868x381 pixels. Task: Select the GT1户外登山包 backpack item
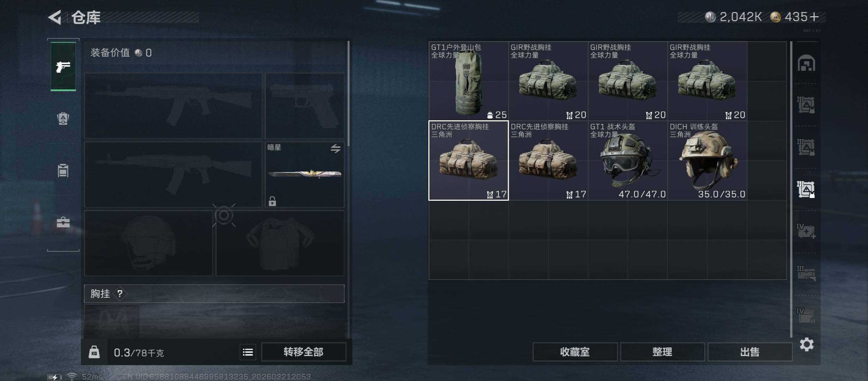pos(469,81)
